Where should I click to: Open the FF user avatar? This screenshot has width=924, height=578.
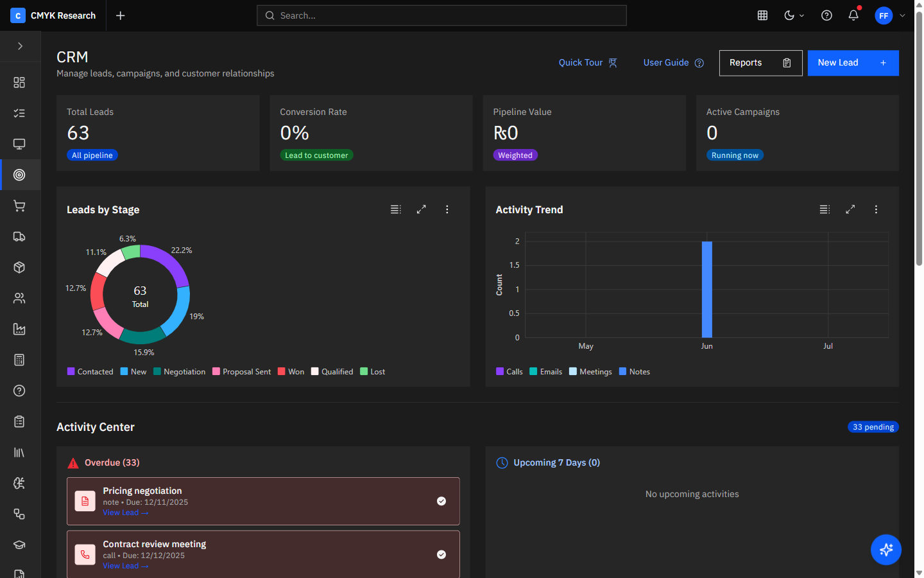click(884, 15)
